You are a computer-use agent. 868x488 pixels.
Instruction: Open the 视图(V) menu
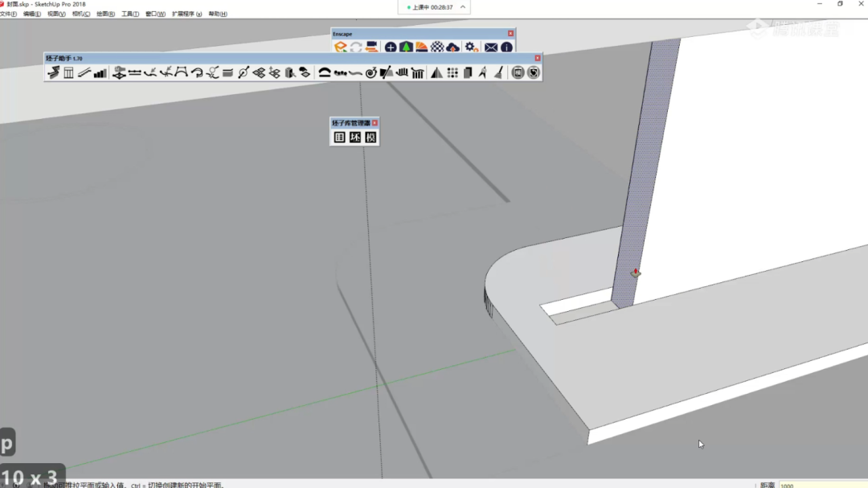56,14
